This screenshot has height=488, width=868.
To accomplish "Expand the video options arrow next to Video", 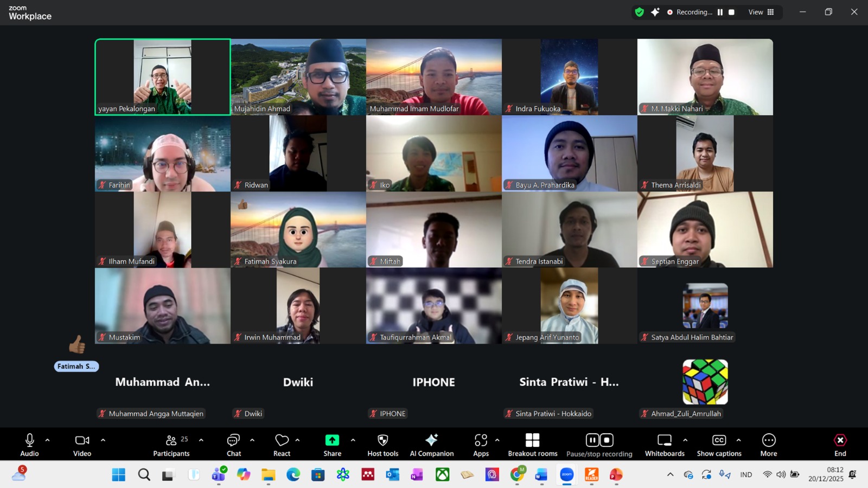I will [103, 440].
